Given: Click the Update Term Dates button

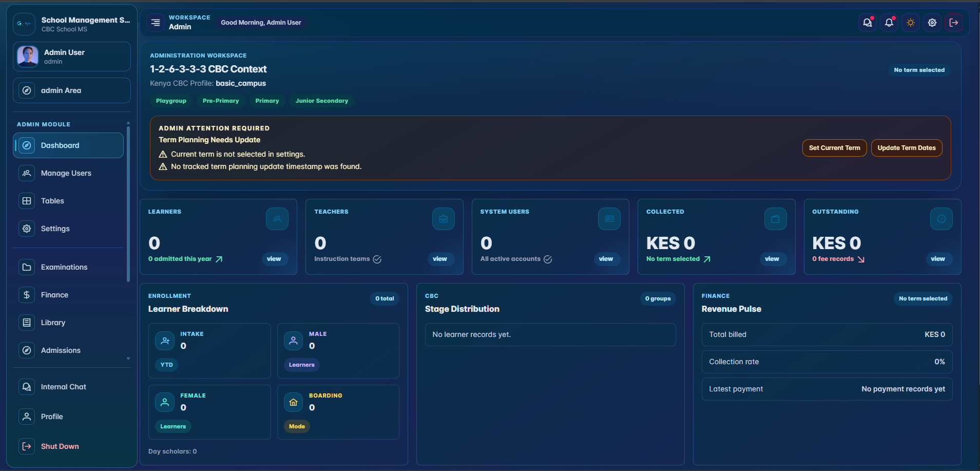Looking at the screenshot, I should click(x=907, y=148).
